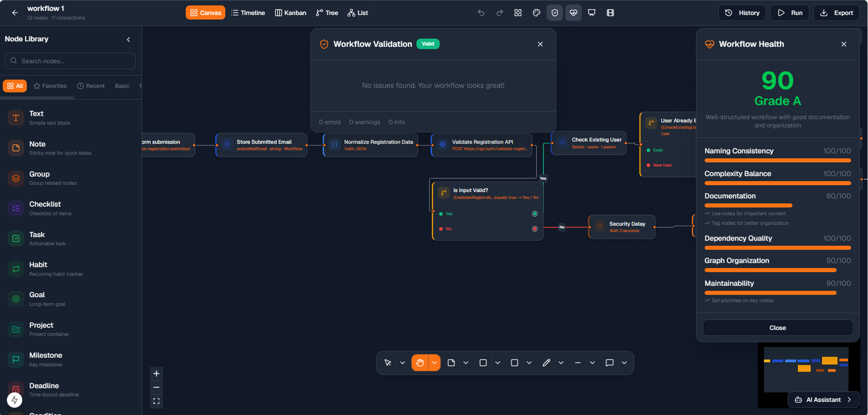Toggle the shield validation panel icon
This screenshot has width=868, height=415.
pos(555,12)
